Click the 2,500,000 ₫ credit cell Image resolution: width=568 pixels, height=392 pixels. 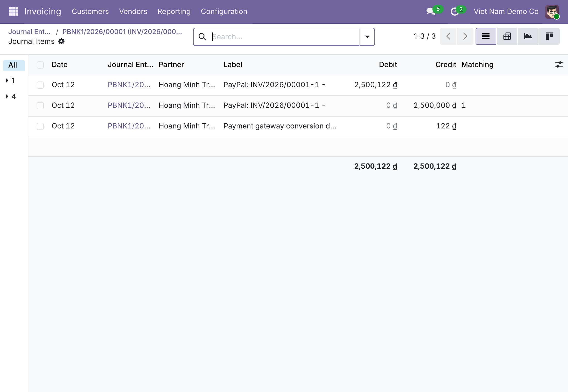435,105
